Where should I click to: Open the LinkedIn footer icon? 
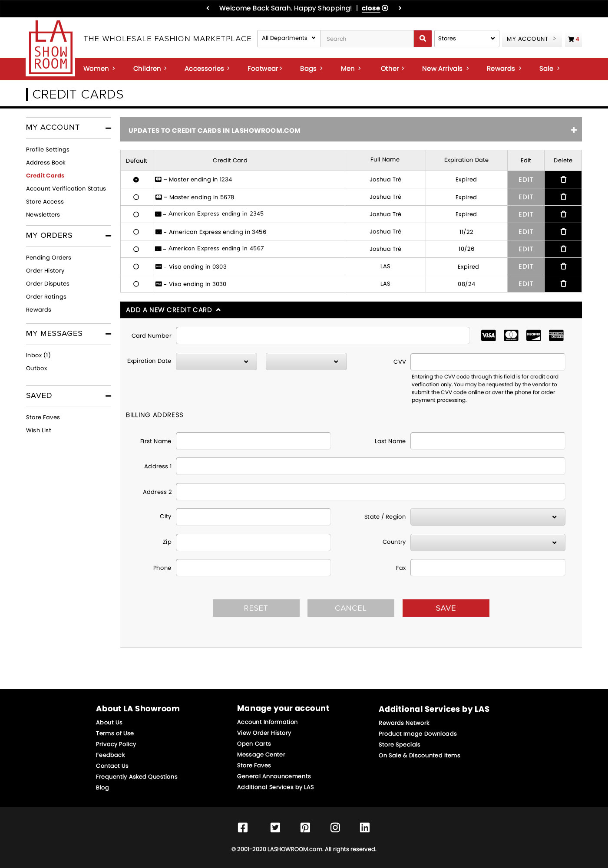(x=365, y=827)
